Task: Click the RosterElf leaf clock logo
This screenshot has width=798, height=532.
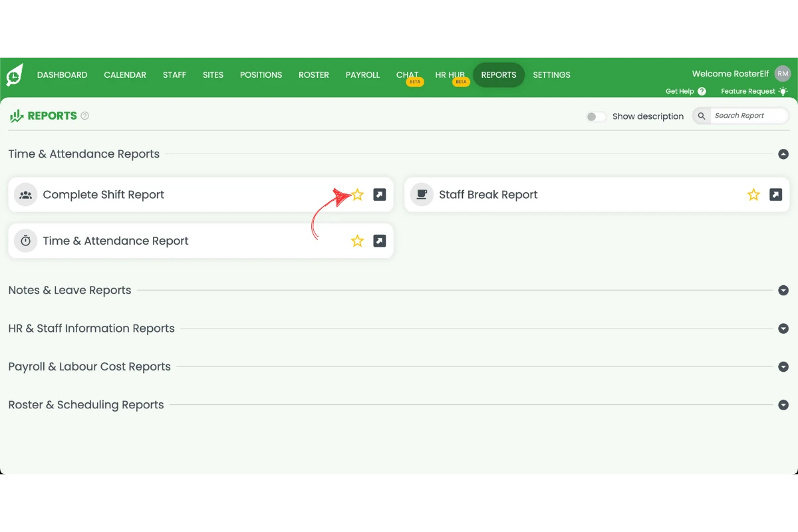Action: [x=14, y=75]
